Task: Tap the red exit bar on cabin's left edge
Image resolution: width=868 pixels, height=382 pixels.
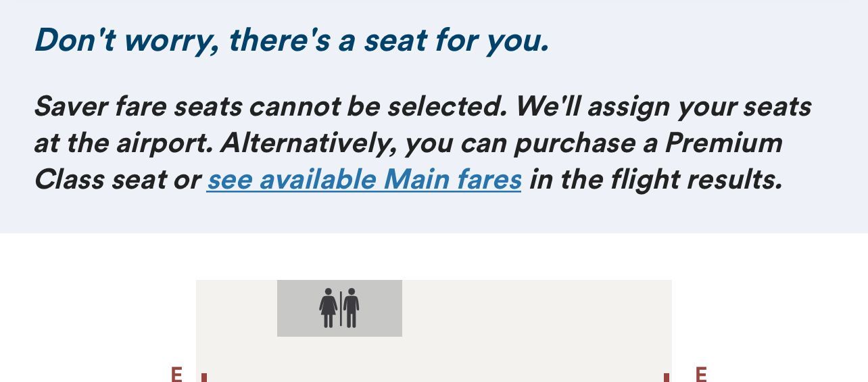Action: (x=204, y=377)
